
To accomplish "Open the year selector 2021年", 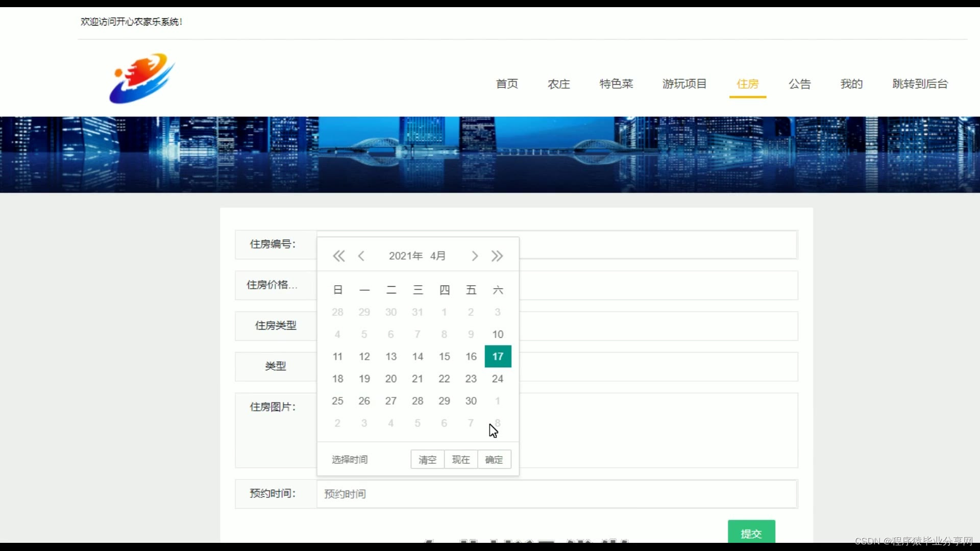I will [x=405, y=256].
